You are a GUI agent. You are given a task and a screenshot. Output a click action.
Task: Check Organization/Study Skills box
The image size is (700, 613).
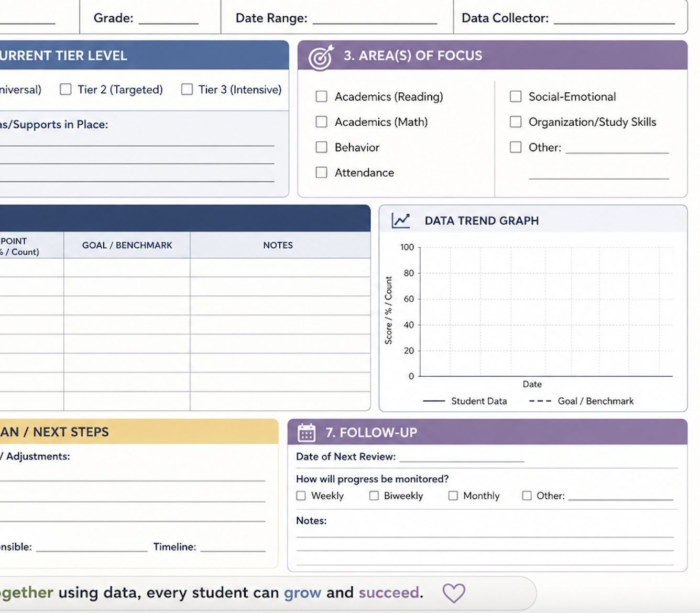coord(516,122)
